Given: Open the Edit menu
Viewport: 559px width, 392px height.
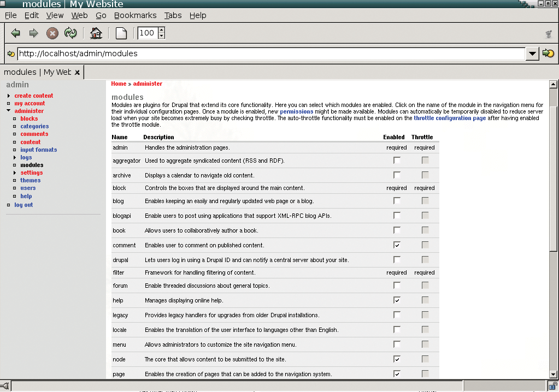Looking at the screenshot, I should 32,15.
